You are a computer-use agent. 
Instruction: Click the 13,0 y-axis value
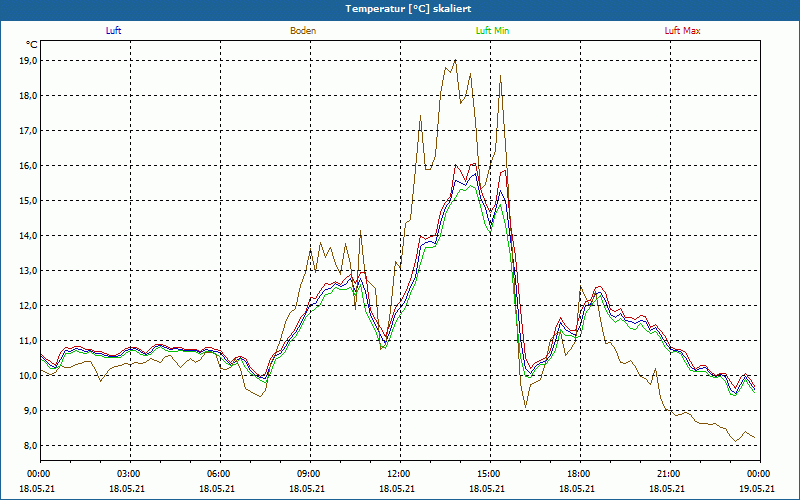[x=29, y=271]
